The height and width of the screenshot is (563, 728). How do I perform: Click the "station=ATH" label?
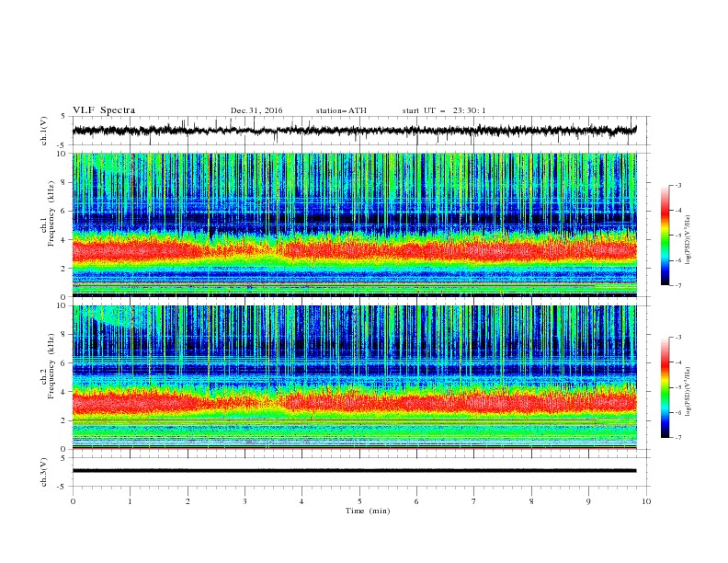click(341, 110)
